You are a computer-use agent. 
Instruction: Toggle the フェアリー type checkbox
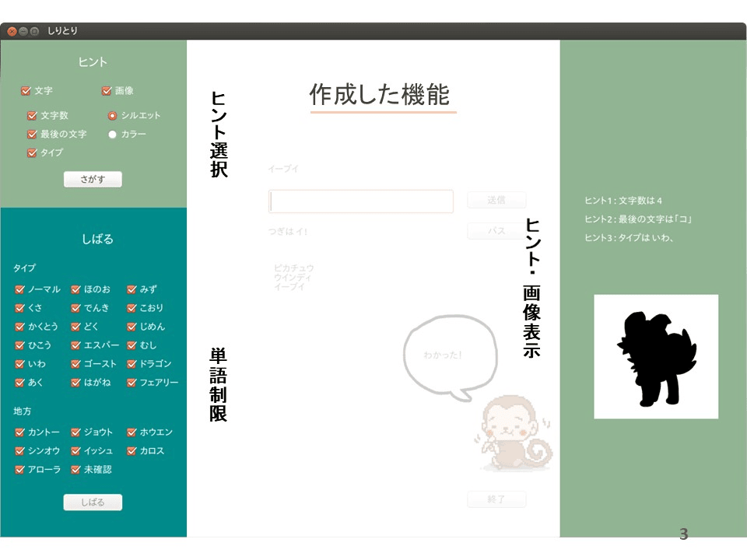point(132,383)
